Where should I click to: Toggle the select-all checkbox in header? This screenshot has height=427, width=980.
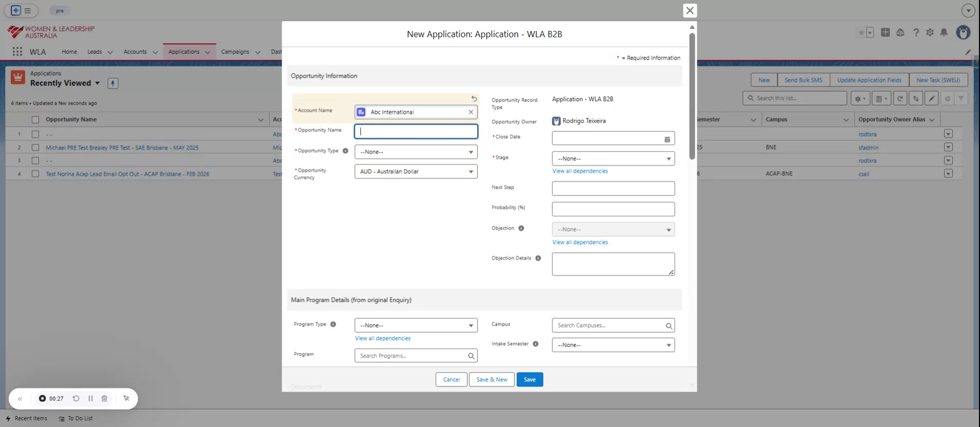click(35, 120)
